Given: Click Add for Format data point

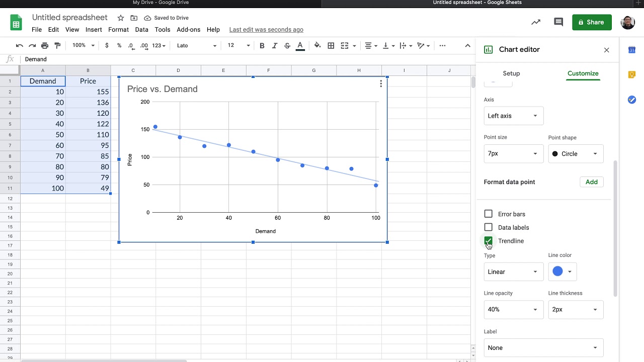Looking at the screenshot, I should click(x=592, y=182).
